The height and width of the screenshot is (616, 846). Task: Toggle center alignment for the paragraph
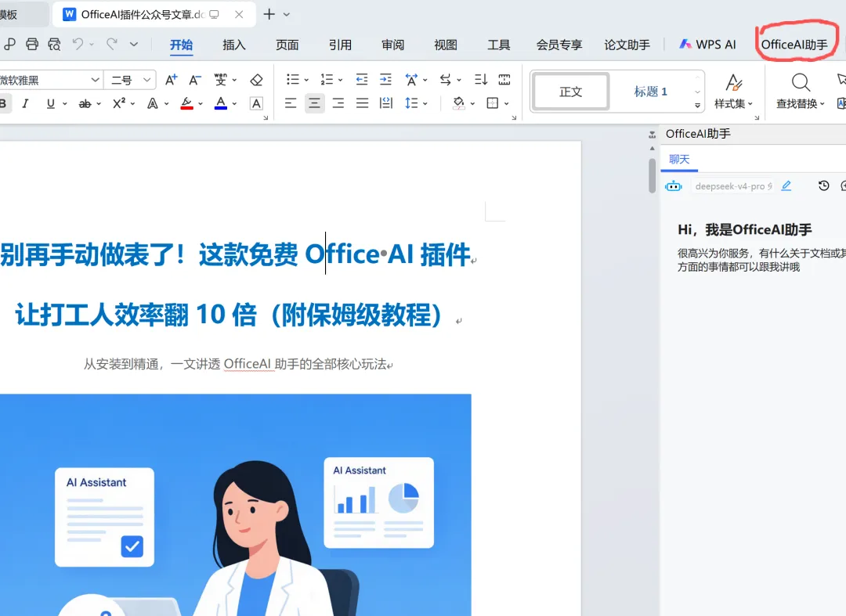click(315, 103)
